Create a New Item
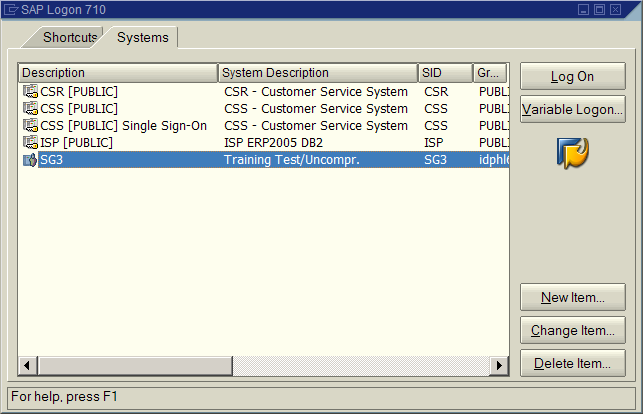The width and height of the screenshot is (643, 414). click(573, 297)
